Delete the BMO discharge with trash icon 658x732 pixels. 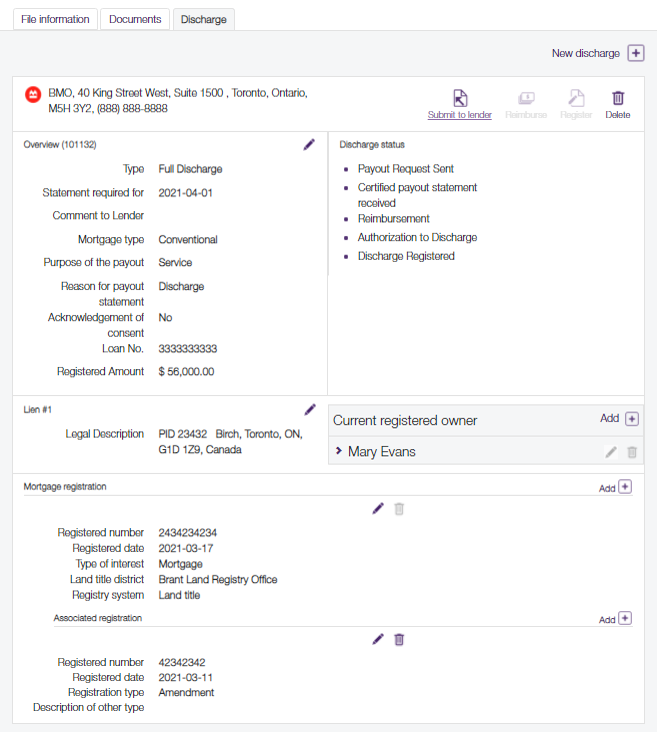pyautogui.click(x=618, y=98)
